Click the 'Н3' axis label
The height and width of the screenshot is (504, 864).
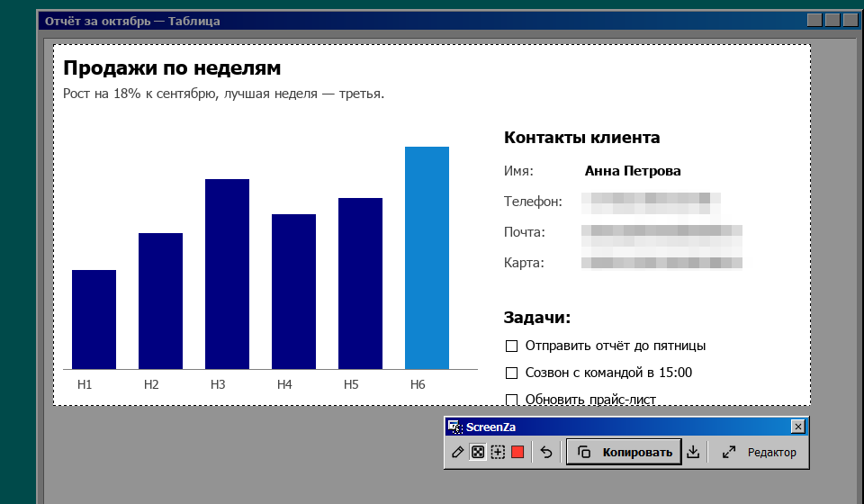click(218, 384)
